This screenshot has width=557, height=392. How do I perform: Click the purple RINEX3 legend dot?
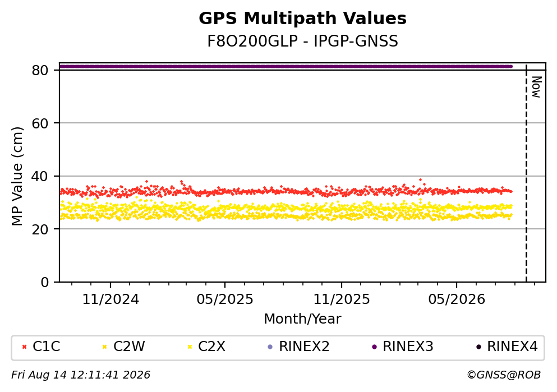click(x=374, y=347)
